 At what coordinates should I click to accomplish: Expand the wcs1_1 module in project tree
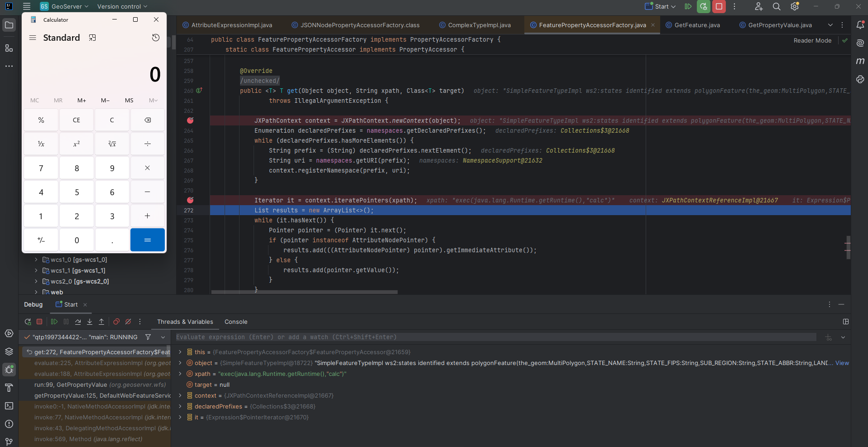tap(36, 271)
